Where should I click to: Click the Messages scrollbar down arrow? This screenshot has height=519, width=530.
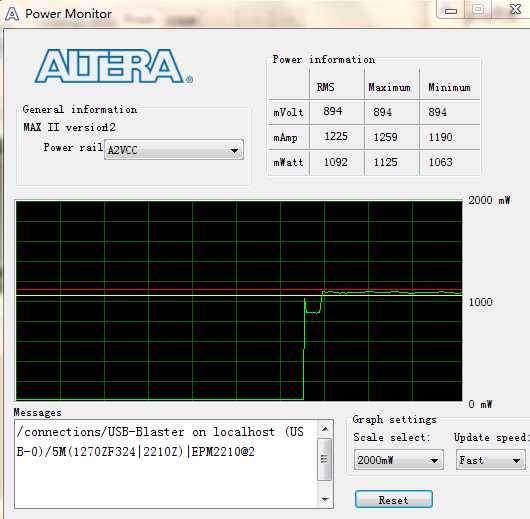pos(325,499)
